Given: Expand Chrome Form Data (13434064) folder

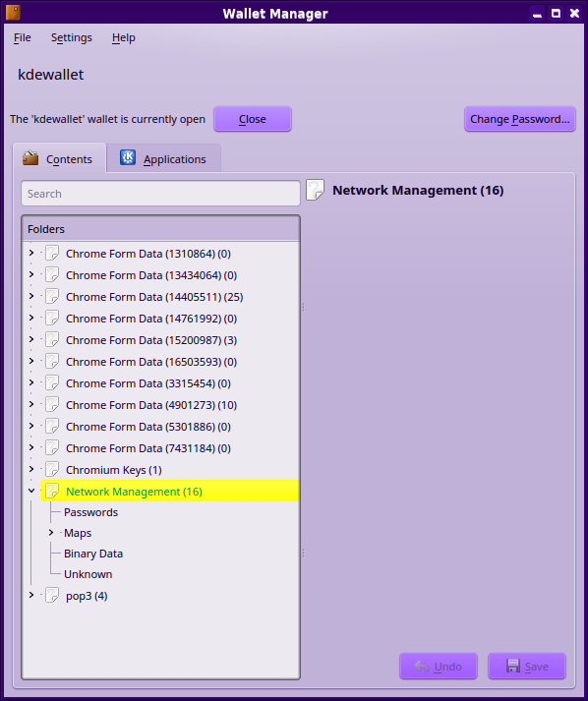Looking at the screenshot, I should click(31, 274).
